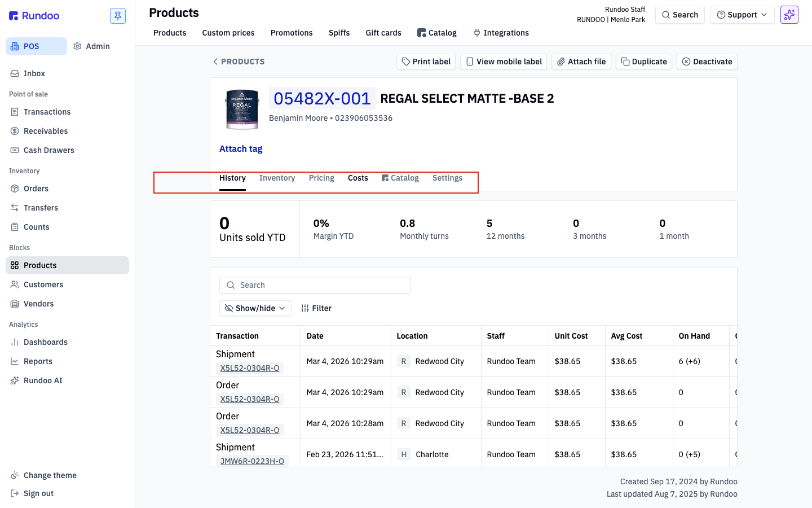The height and width of the screenshot is (508, 812).
Task: Open Gift cards tab
Action: click(383, 33)
